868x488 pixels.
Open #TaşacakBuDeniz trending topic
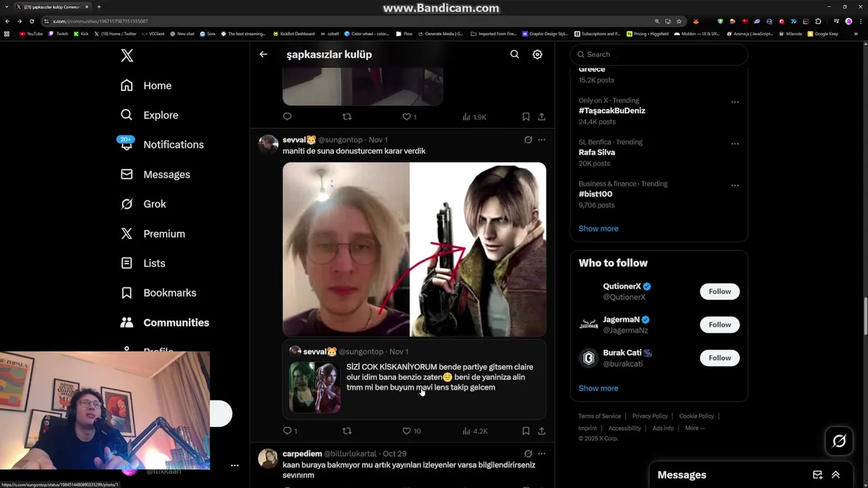pyautogui.click(x=612, y=110)
